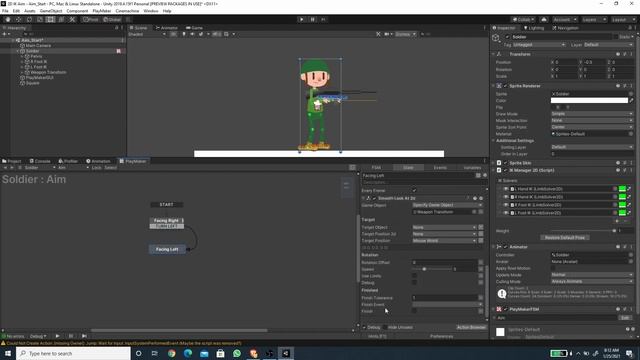
Task: Open the Culling Mode dropdown
Action: [592, 281]
